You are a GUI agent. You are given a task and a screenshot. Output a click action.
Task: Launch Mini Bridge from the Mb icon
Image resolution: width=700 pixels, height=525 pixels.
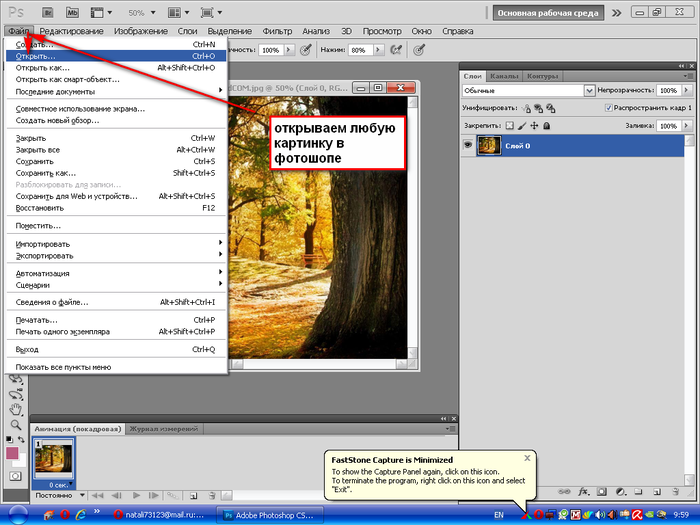pyautogui.click(x=72, y=12)
